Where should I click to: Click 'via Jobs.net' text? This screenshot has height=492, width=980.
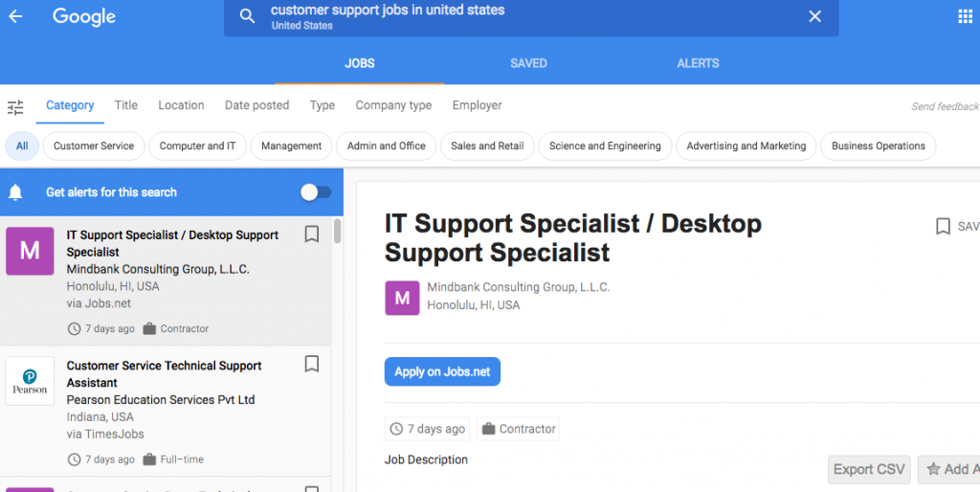coord(99,303)
